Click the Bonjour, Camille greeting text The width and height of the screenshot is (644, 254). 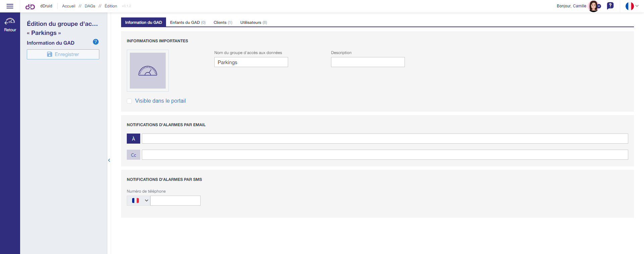[572, 6]
